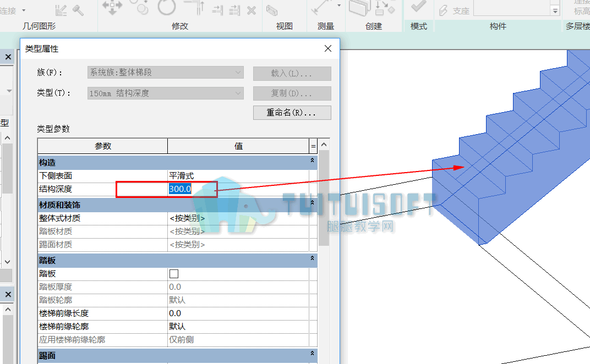Close the 类型属性 dialog
The width and height of the screenshot is (590, 364).
(328, 48)
